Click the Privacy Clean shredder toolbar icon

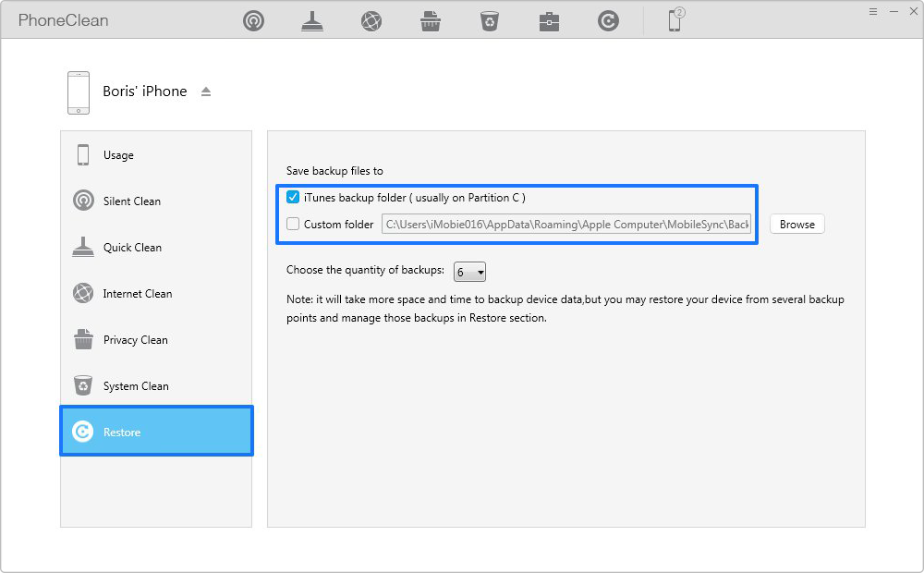431,21
